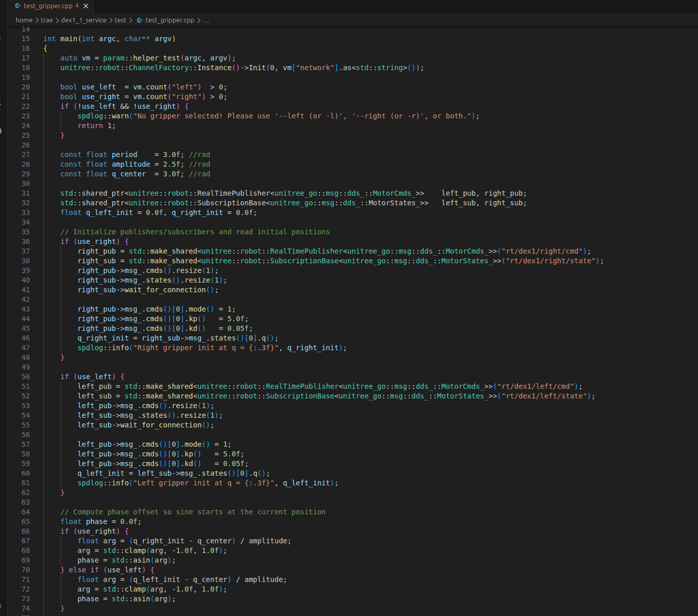This screenshot has width=698, height=616.
Task: Click line number 66 in the gutter
Action: (25, 531)
